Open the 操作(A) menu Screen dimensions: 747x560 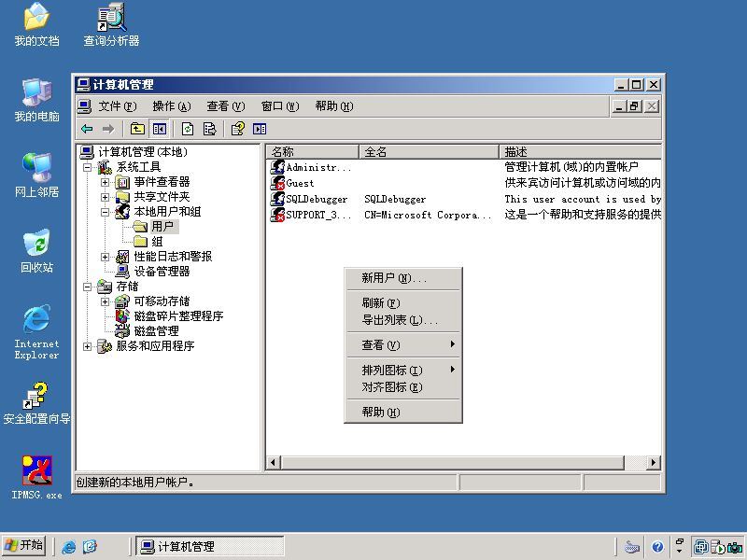[x=172, y=106]
